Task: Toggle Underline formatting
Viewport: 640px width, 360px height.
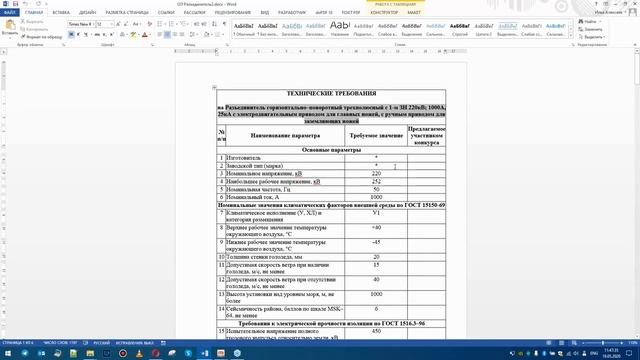Action: point(86,35)
